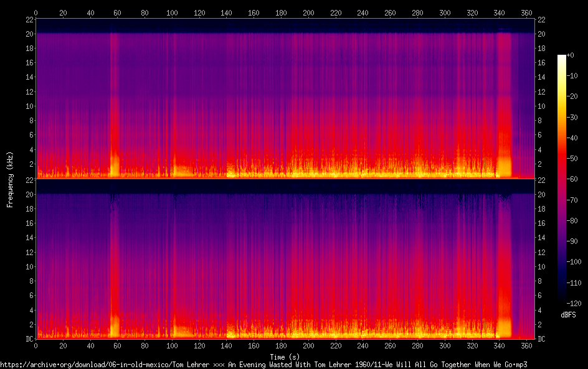This screenshot has height=369, width=588.
Task: Click the 'Frequency (kHz)' axis label
Action: (10, 179)
